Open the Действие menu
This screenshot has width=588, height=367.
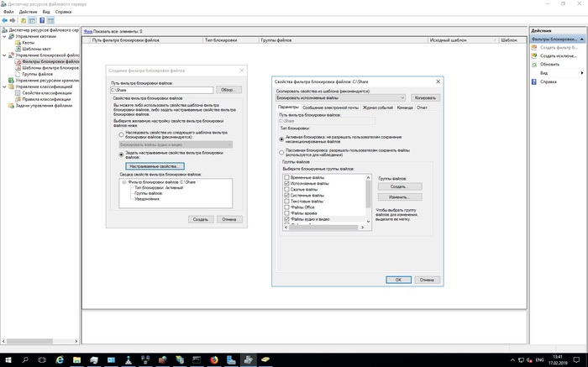[x=29, y=12]
